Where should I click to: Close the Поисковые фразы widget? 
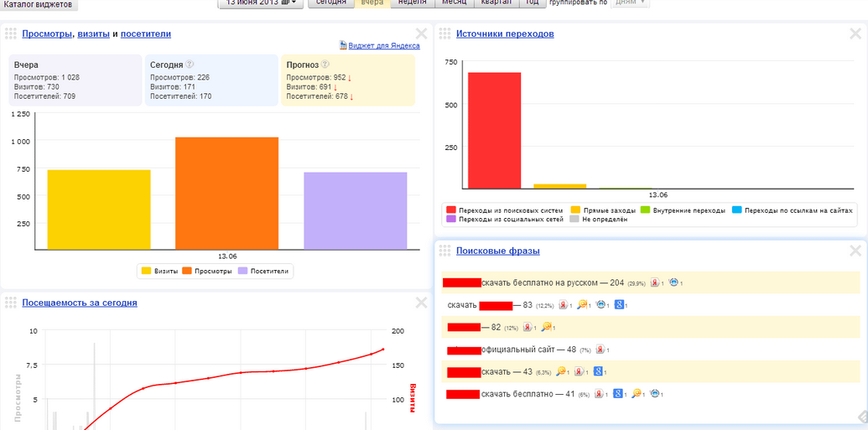(855, 251)
